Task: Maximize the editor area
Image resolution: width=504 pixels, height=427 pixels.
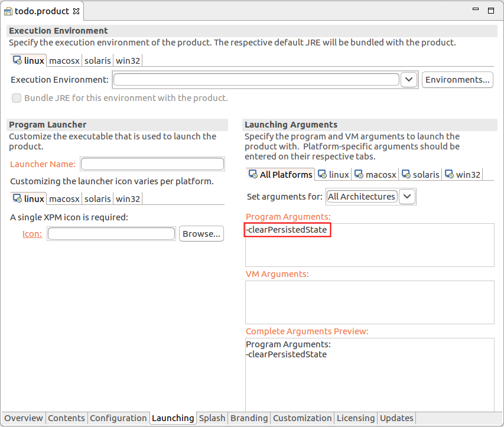Action: click(x=491, y=11)
